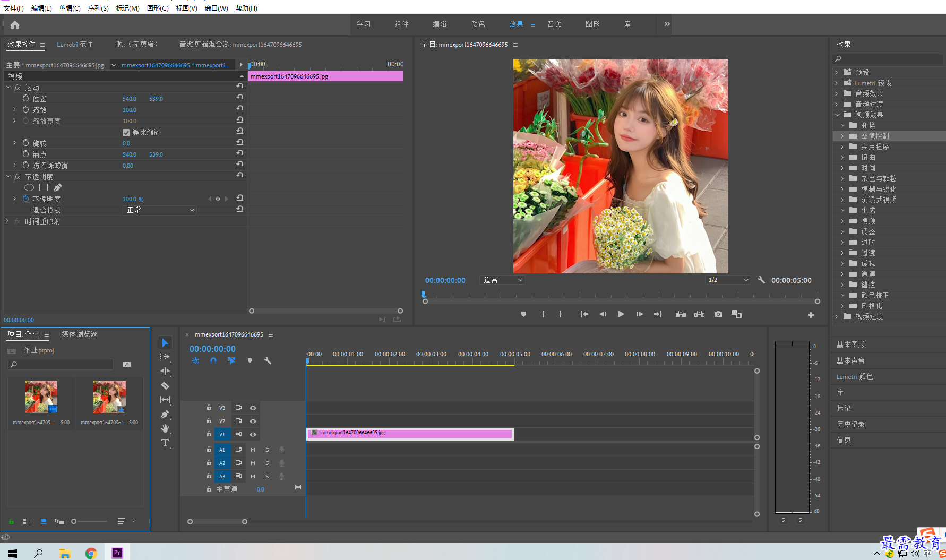Select the Hand tool
Screen dimensions: 946x560
tap(165, 428)
